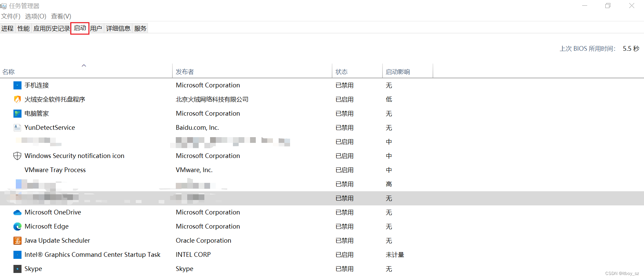The image size is (644, 279).
Task: Click the Java Update Scheduler icon
Action: tap(17, 241)
